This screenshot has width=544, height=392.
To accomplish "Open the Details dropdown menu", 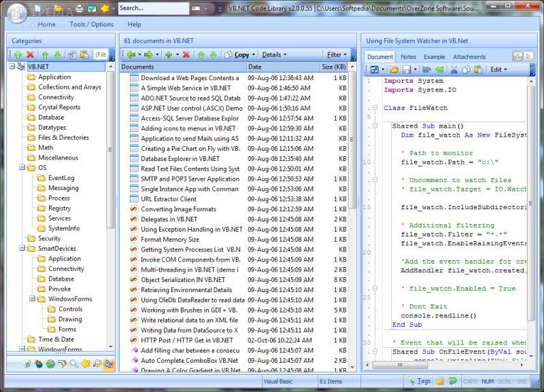I will click(275, 54).
